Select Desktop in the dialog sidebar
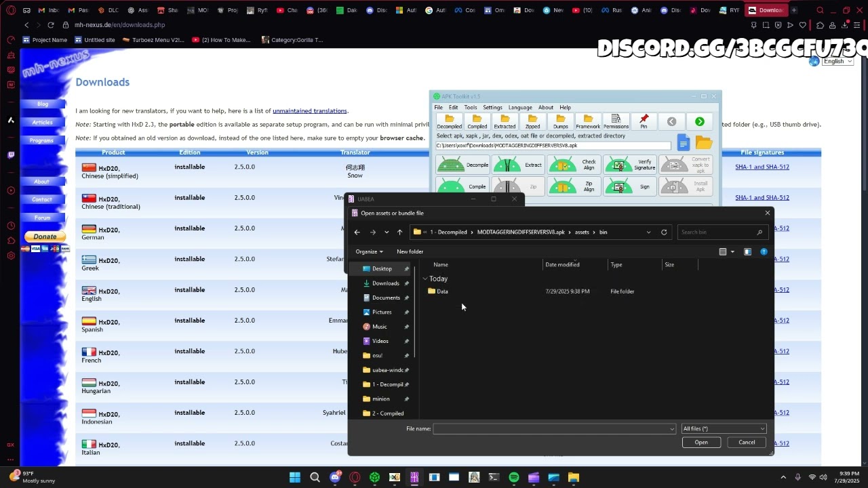 pyautogui.click(x=382, y=269)
